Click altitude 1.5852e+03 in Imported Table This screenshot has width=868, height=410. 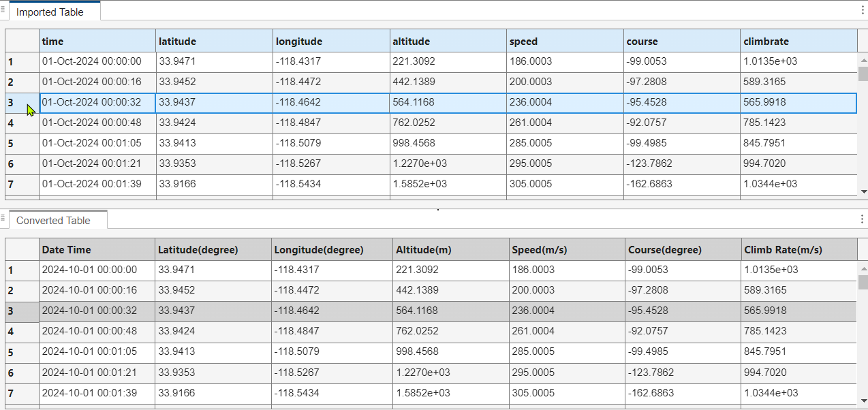(x=448, y=185)
